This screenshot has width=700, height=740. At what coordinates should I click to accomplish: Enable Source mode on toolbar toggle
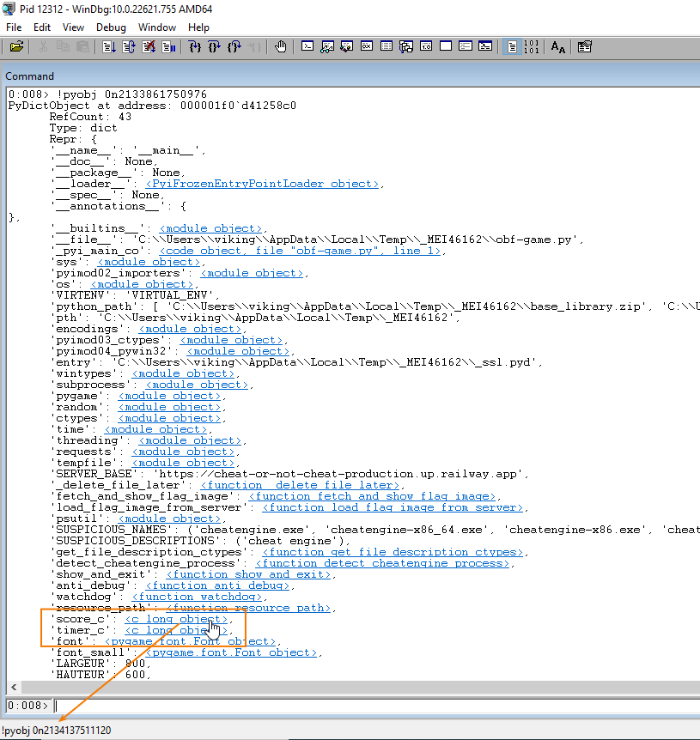(x=512, y=47)
